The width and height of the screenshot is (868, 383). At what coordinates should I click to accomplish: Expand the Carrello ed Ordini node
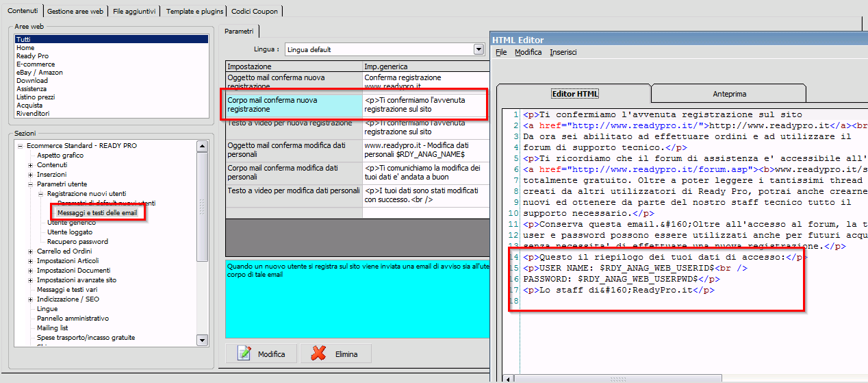(30, 251)
